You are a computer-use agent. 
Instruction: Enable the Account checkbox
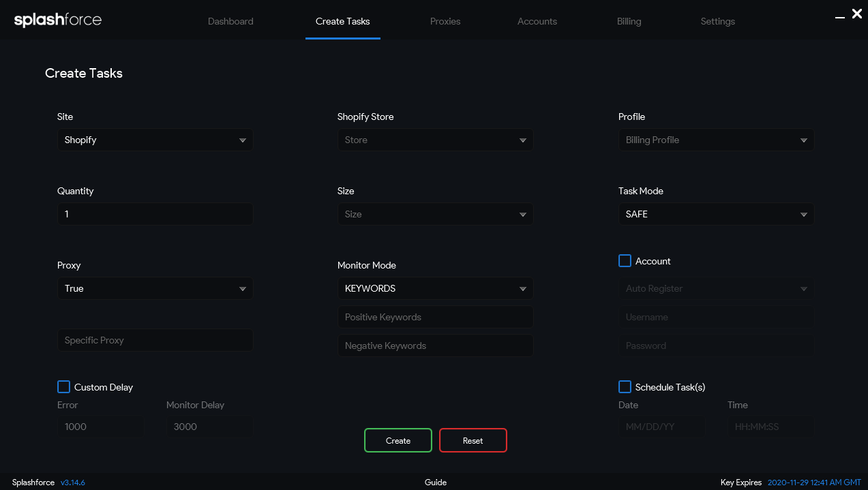tap(625, 261)
